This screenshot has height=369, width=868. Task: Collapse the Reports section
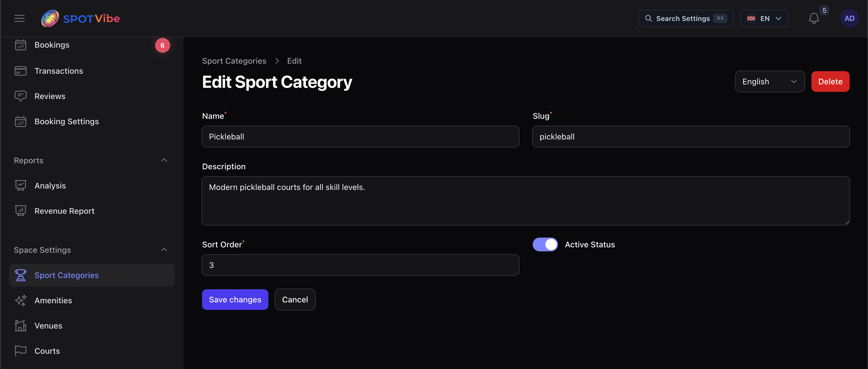[164, 160]
